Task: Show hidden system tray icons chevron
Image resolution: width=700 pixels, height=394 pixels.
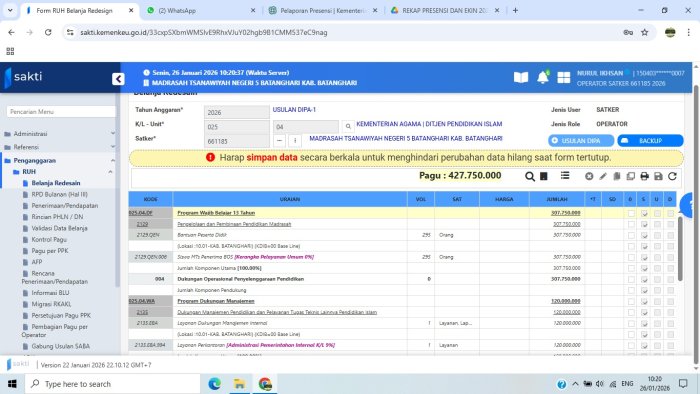Action: pos(575,384)
